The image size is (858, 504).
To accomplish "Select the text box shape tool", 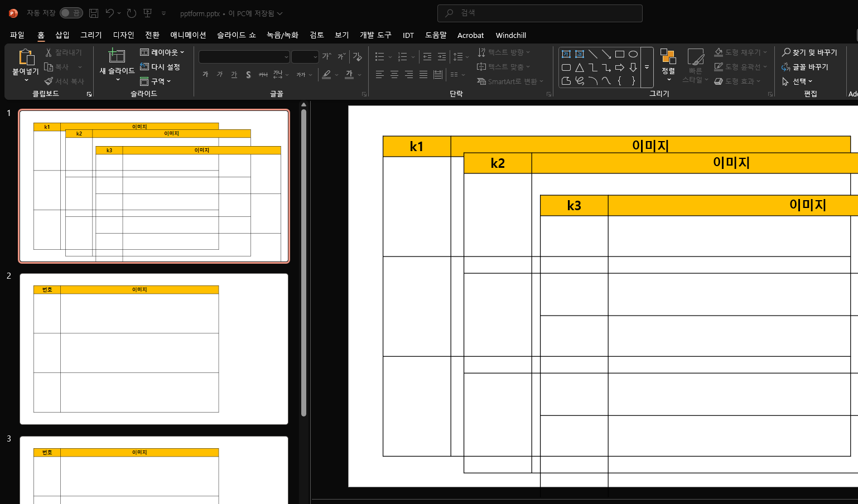I will (x=566, y=54).
